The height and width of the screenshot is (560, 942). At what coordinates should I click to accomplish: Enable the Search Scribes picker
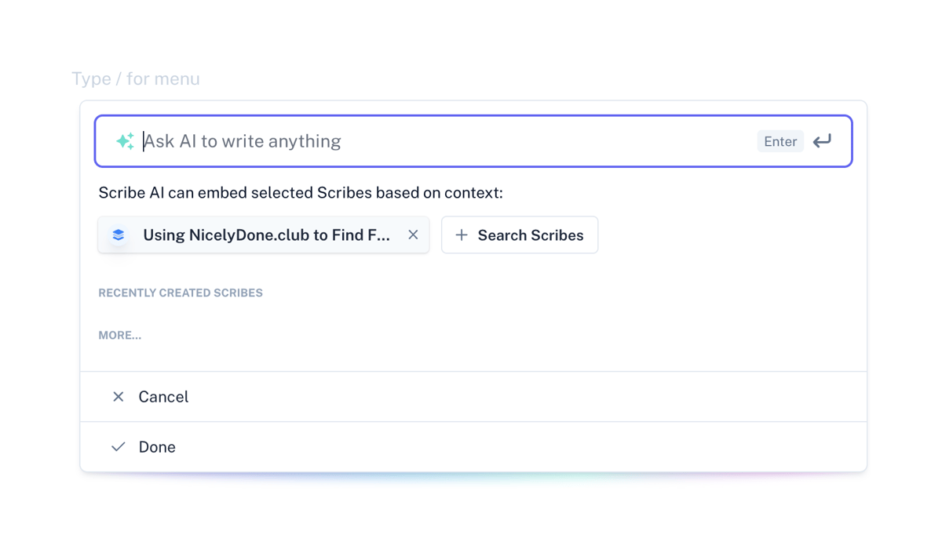[520, 235]
